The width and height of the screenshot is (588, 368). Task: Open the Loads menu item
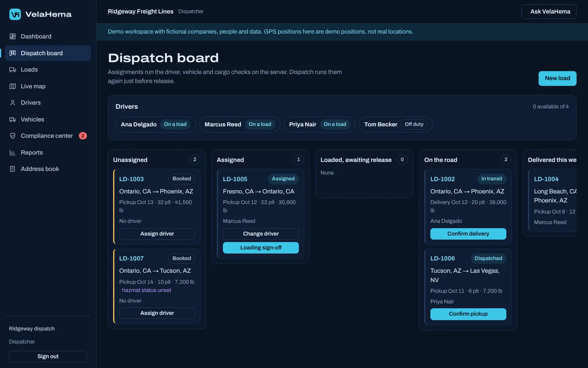[48, 70]
